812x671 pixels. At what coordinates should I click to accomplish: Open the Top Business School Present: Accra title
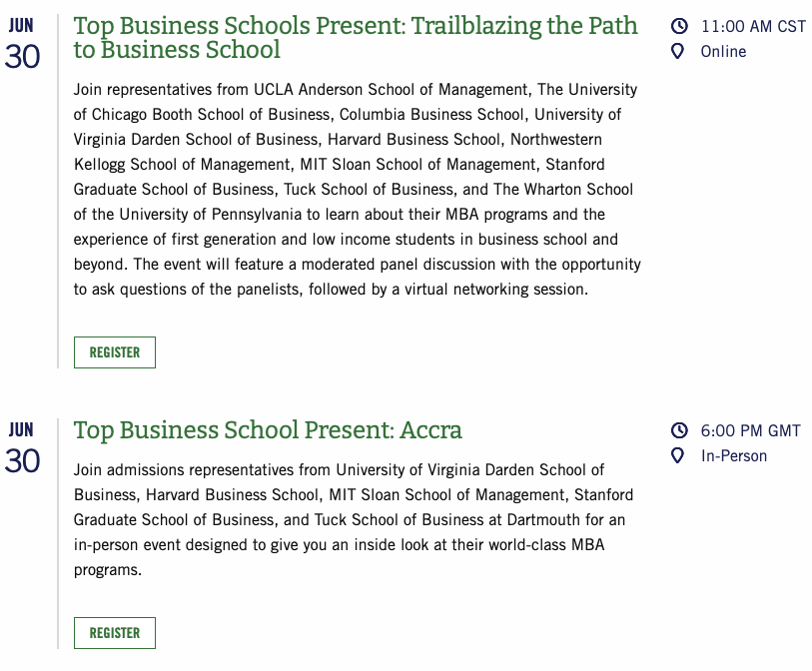[x=268, y=430]
